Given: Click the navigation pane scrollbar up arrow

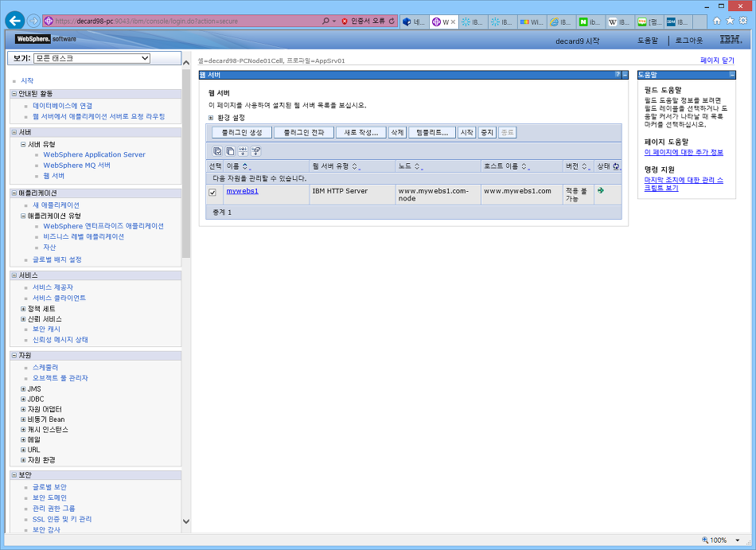Looking at the screenshot, I should click(x=186, y=63).
